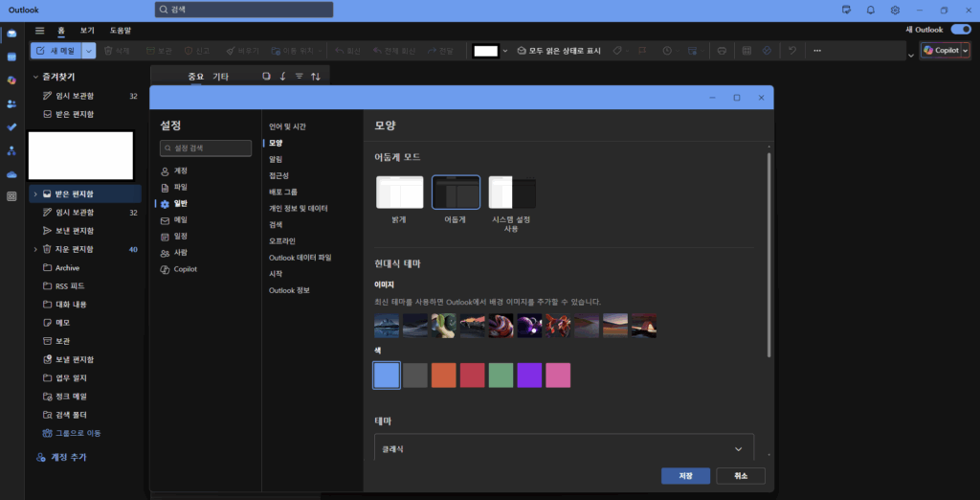The width and height of the screenshot is (980, 500).
Task: Click the 저장 save button
Action: (x=685, y=476)
